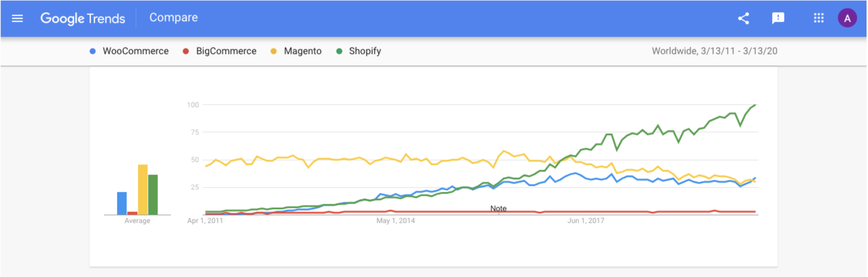
Task: Click the Google Trends logo
Action: click(x=83, y=18)
